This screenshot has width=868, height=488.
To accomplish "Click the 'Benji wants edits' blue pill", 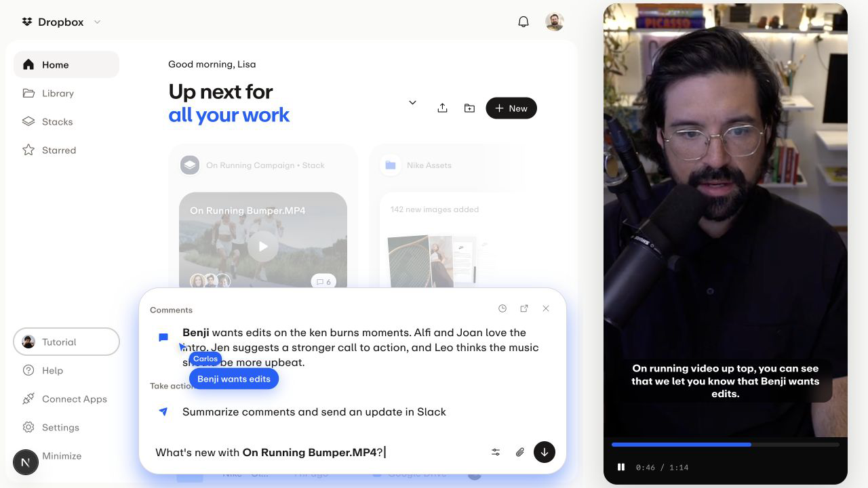I will [234, 379].
